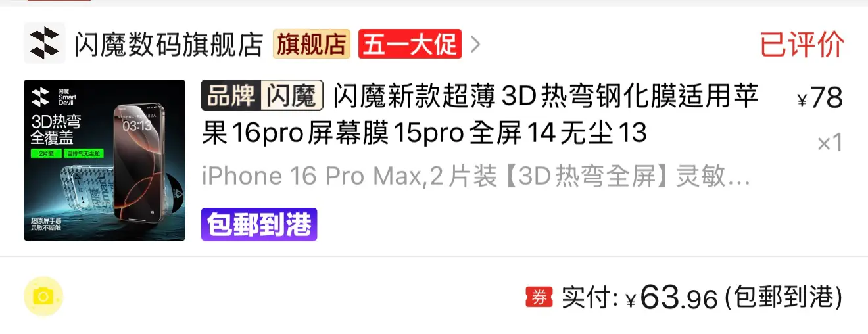Tap the (包邮到港) shipping note text

(x=784, y=298)
